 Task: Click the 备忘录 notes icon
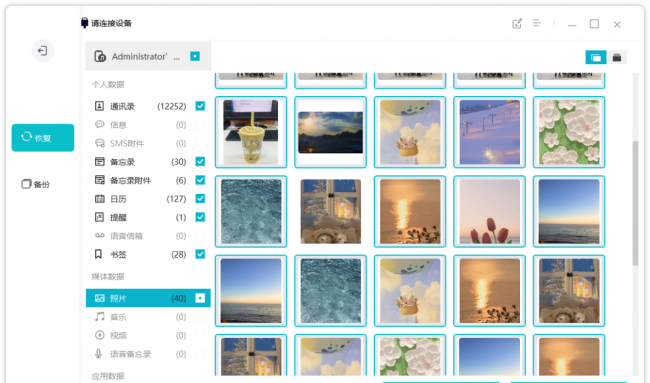point(99,162)
